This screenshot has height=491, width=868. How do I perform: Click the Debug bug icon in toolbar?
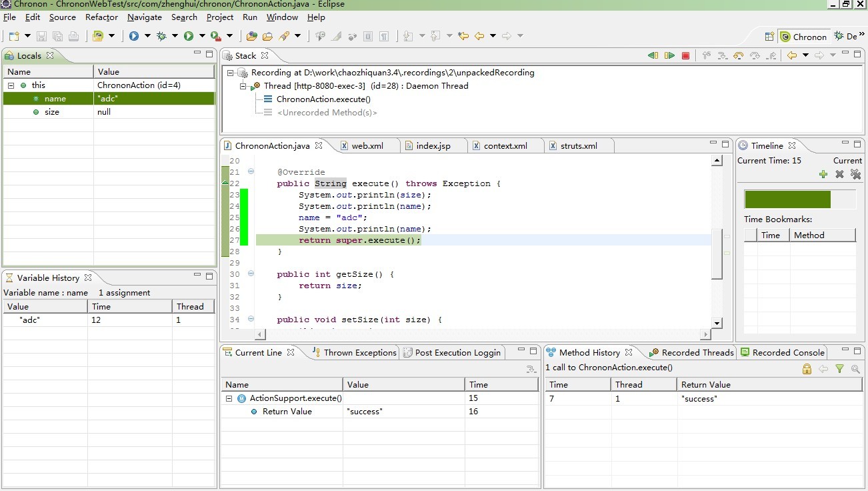pos(161,36)
